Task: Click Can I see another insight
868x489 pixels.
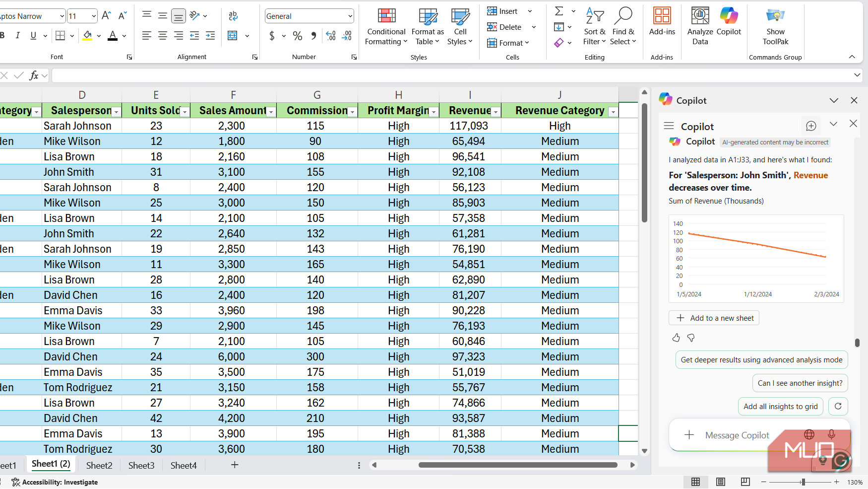Action: [x=800, y=383]
